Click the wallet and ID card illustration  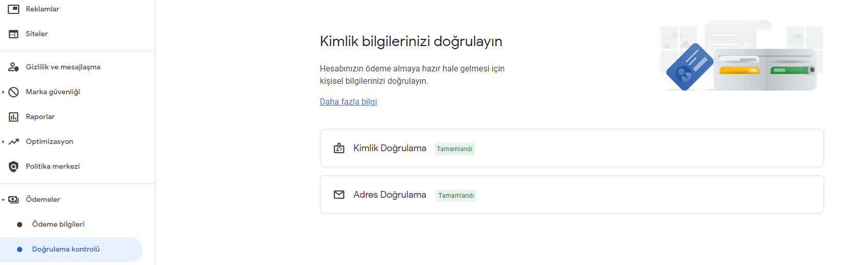coord(741,55)
